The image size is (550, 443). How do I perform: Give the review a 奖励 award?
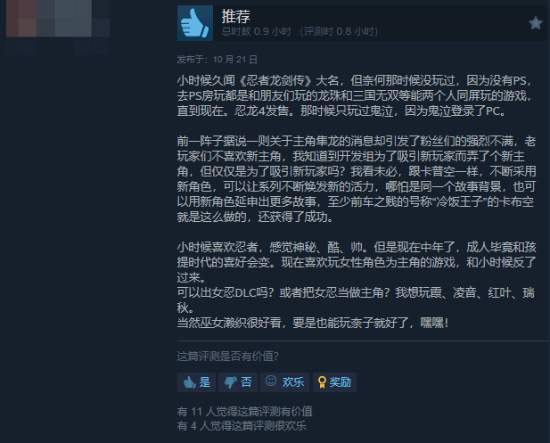coord(335,382)
